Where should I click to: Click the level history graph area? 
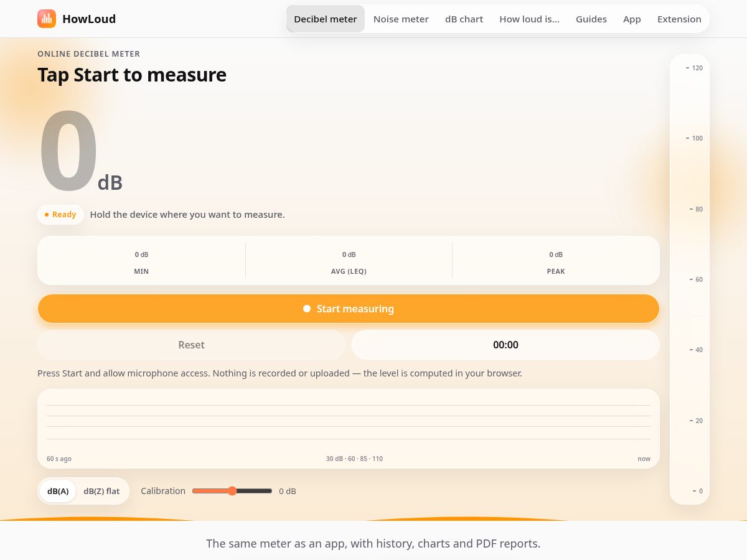coord(349,429)
